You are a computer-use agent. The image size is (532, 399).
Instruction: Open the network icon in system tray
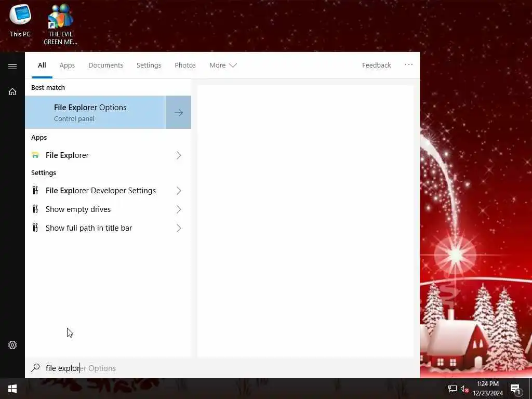point(453,389)
